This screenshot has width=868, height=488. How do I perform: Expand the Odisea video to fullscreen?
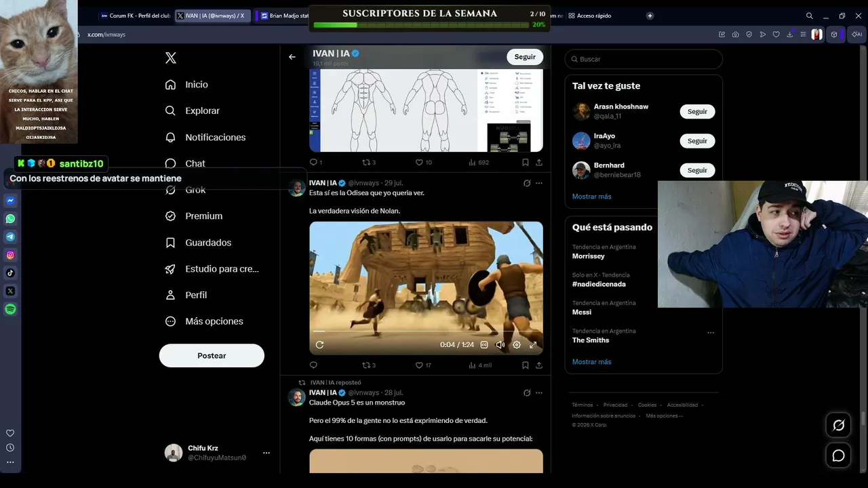pos(533,344)
